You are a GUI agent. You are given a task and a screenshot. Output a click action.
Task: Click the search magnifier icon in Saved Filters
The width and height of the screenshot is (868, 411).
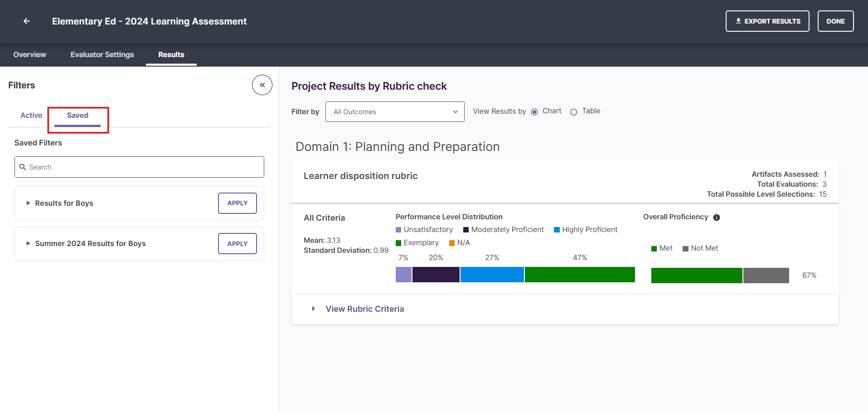coord(23,167)
